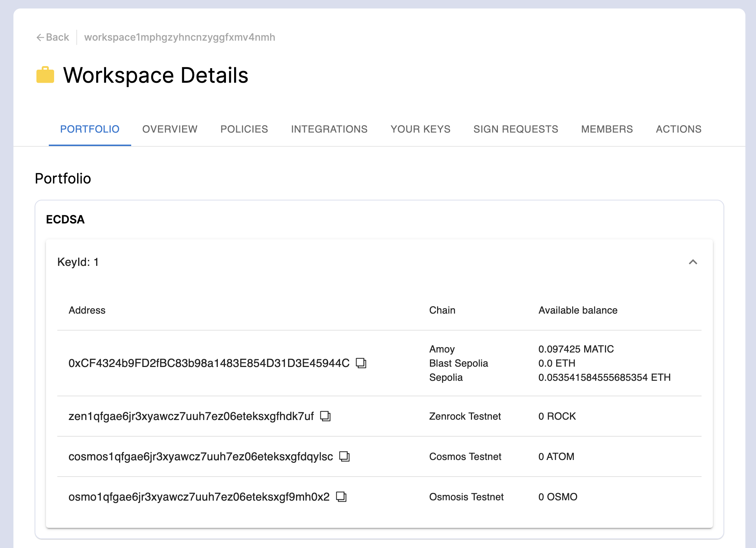Open the ACTIONS tab dropdown
The height and width of the screenshot is (548, 756).
click(x=679, y=129)
